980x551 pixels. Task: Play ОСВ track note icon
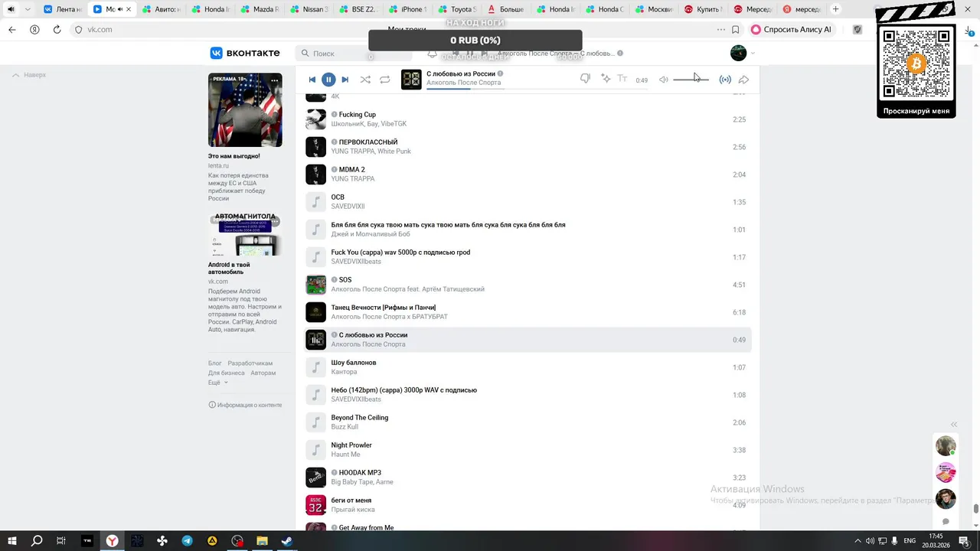click(x=316, y=202)
